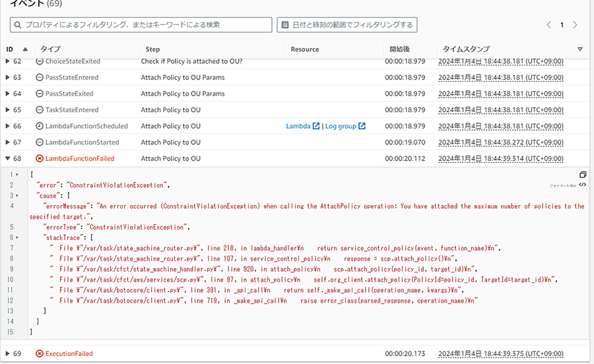Click timestamp of event 69
This screenshot has height=364, width=594.
click(501, 354)
